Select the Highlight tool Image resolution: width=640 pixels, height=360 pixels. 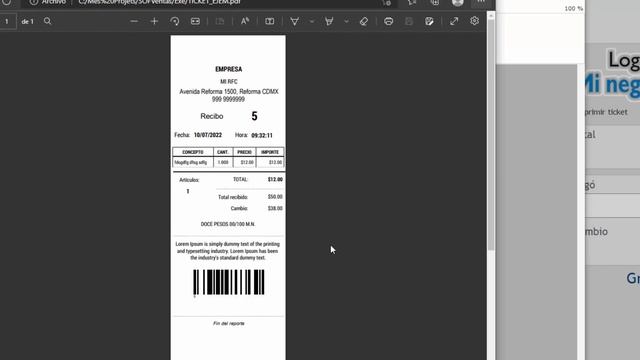point(329,21)
